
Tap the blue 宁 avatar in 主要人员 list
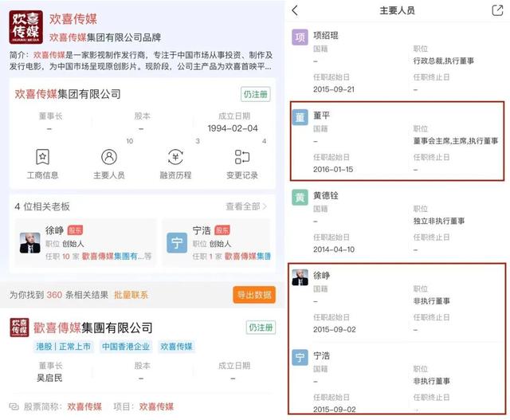300,357
